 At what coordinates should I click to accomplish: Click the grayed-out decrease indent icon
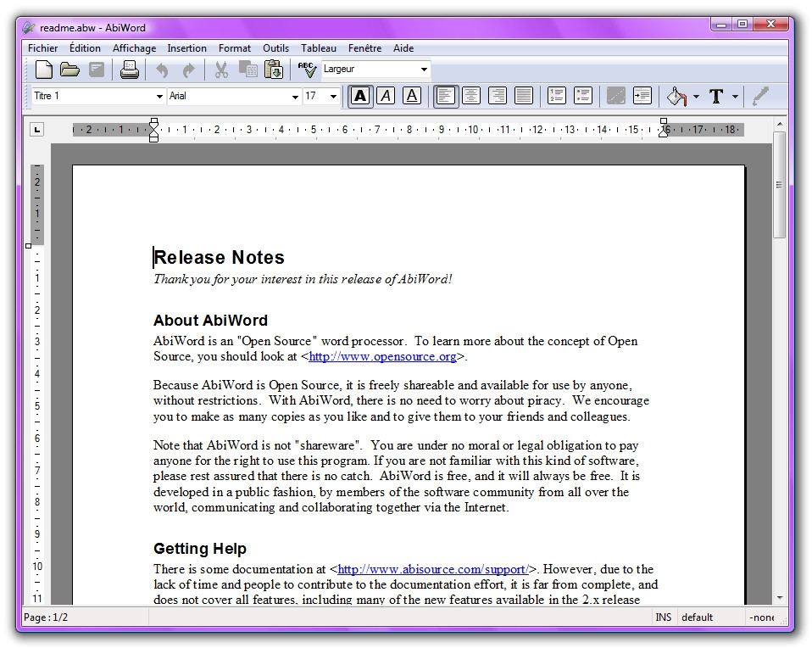coord(615,96)
